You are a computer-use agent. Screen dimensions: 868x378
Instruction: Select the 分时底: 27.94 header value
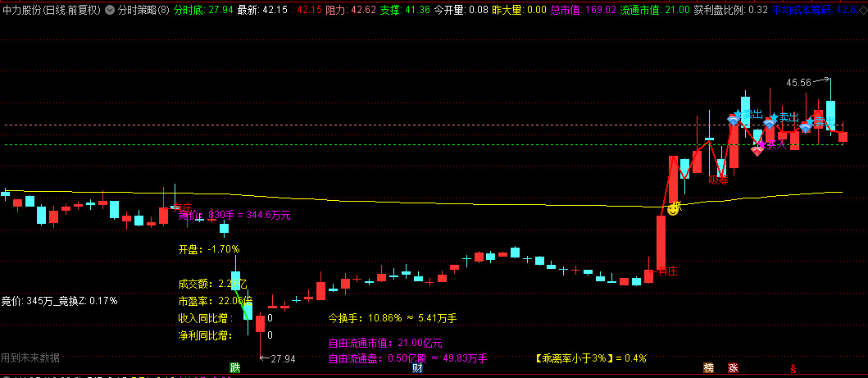tap(203, 10)
